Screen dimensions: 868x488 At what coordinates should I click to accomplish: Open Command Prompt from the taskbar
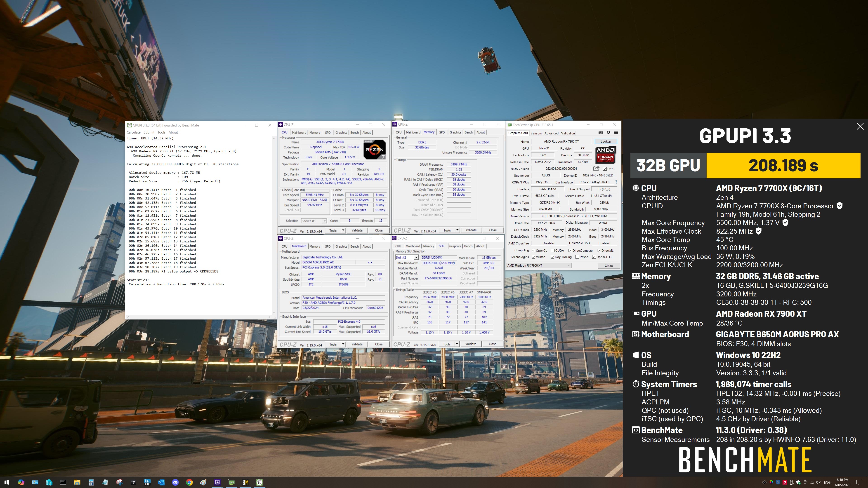point(63,482)
